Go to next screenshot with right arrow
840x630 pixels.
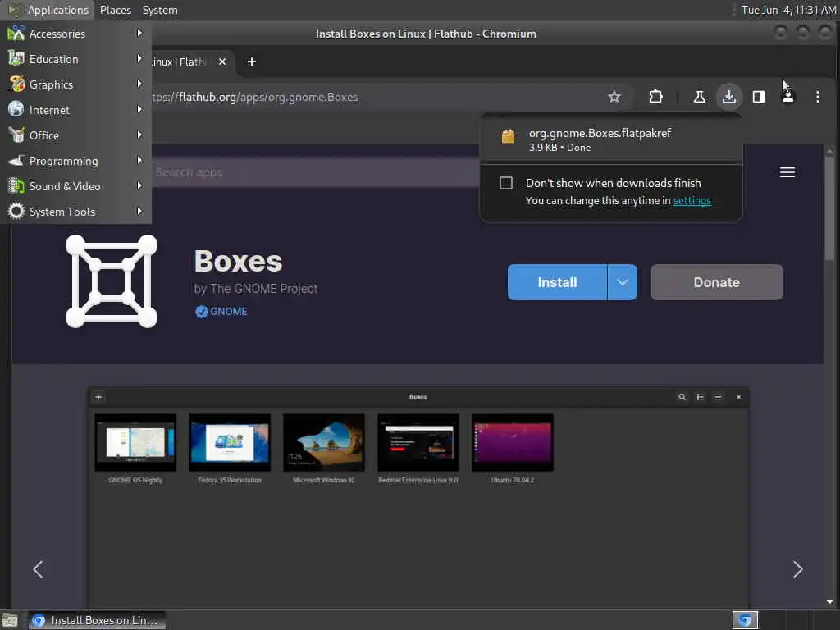pos(797,569)
